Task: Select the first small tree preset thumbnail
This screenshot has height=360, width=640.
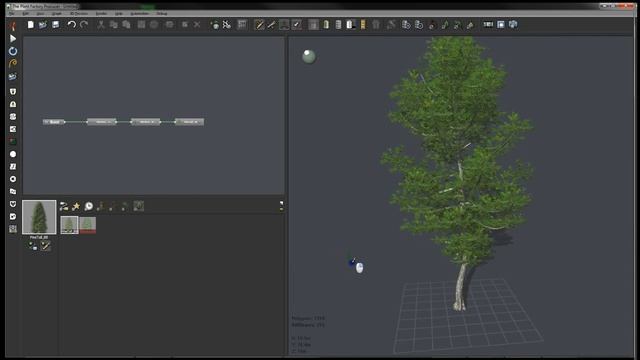Action: pos(69,225)
